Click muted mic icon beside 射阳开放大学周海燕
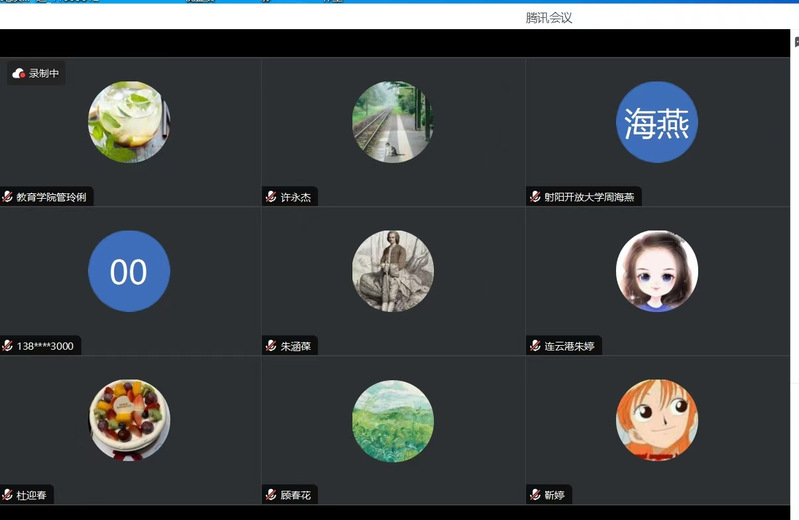Image resolution: width=799 pixels, height=520 pixels. coord(535,197)
